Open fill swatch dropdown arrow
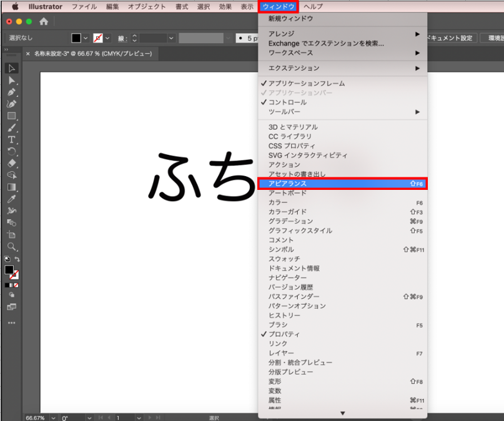This screenshot has height=421, width=504. coord(86,38)
